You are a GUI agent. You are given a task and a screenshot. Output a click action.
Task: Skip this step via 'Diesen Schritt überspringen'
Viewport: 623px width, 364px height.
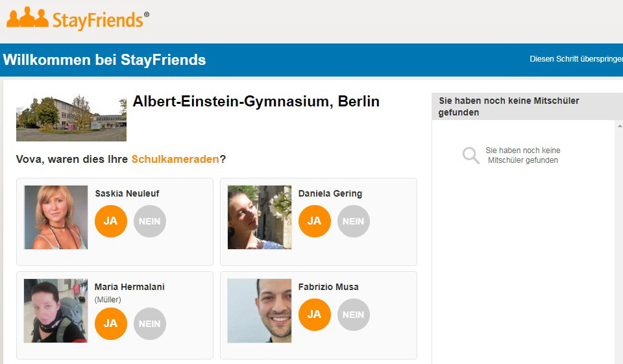click(576, 59)
